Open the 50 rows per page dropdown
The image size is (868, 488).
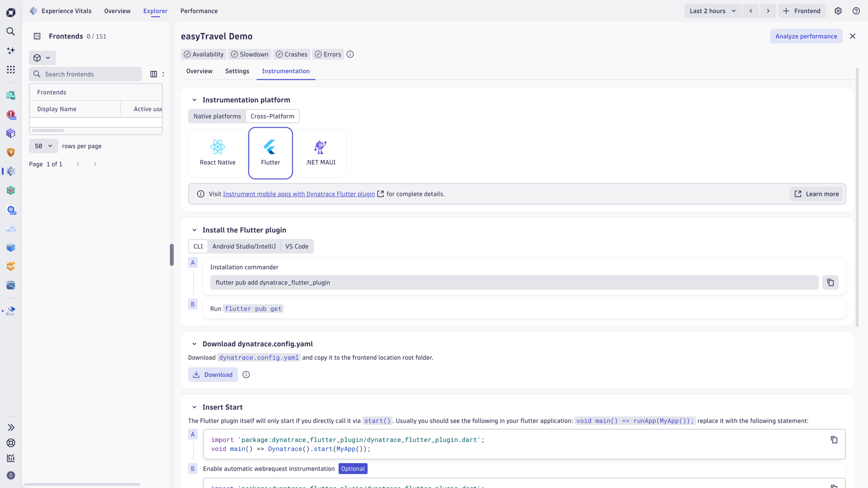pos(43,146)
